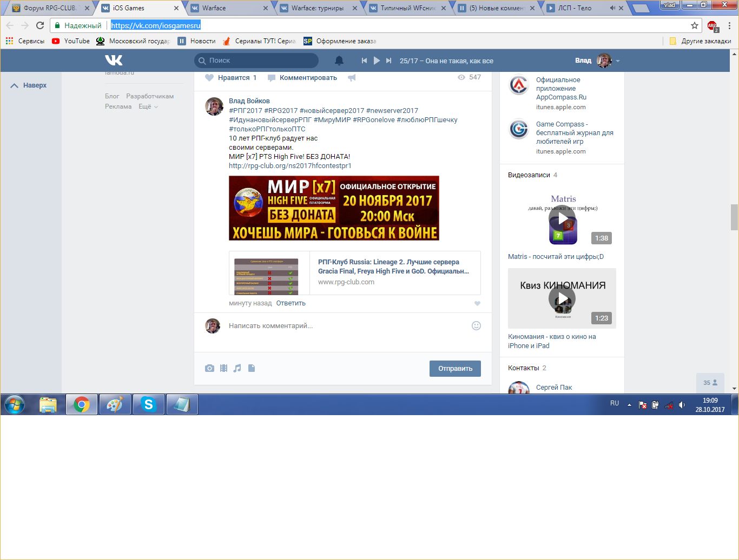
Task: Open the 35 online friends chat widget
Action: pyautogui.click(x=710, y=383)
